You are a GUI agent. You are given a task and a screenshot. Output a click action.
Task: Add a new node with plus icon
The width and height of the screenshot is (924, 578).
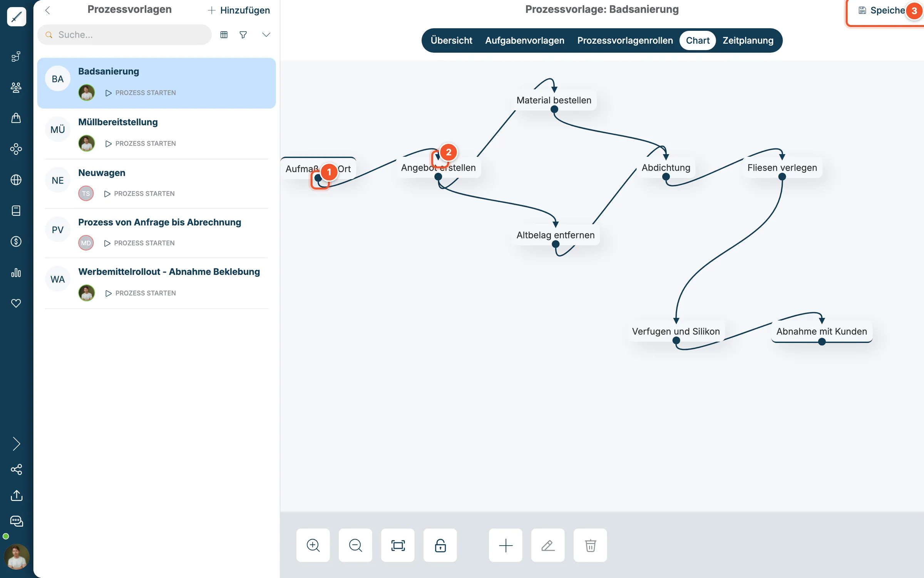point(506,545)
